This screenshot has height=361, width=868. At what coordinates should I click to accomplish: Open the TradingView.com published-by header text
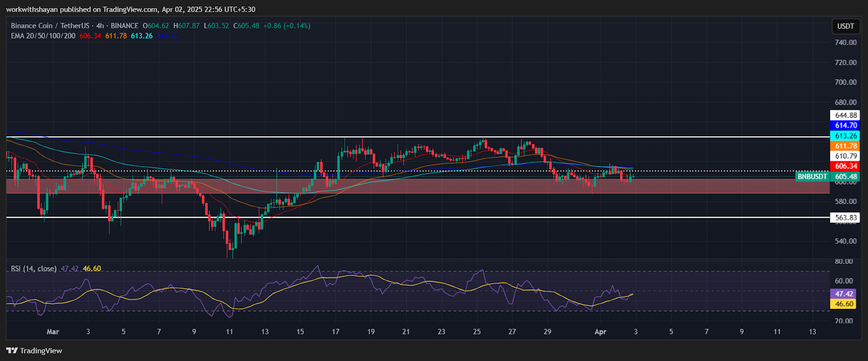click(x=130, y=9)
